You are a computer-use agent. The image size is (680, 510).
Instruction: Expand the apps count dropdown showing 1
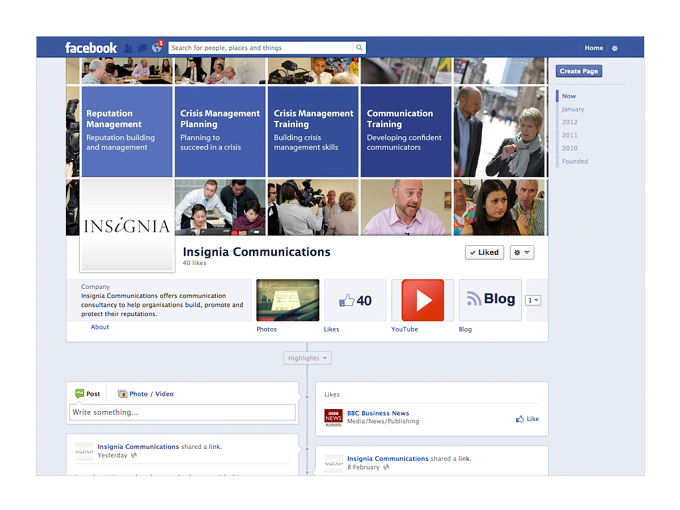[x=533, y=300]
